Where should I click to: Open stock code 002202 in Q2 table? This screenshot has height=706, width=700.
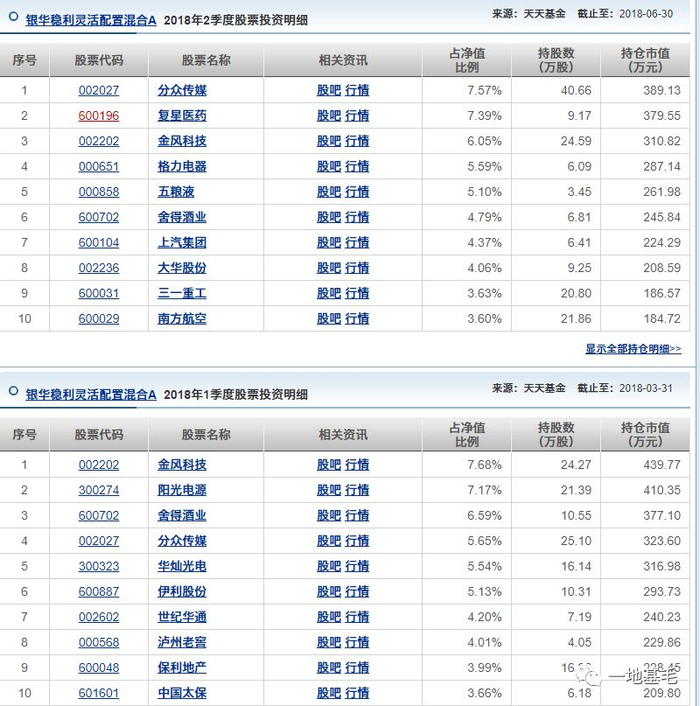[x=99, y=141]
